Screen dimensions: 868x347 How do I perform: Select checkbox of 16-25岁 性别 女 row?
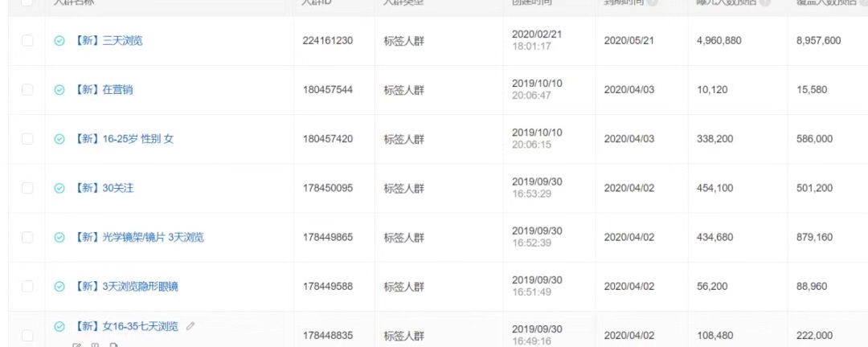[x=27, y=140]
